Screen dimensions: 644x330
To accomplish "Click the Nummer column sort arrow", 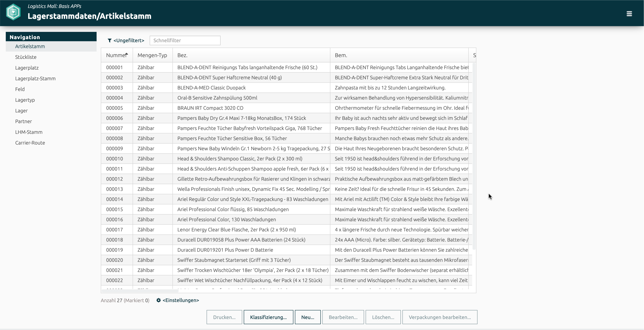I will click(127, 54).
